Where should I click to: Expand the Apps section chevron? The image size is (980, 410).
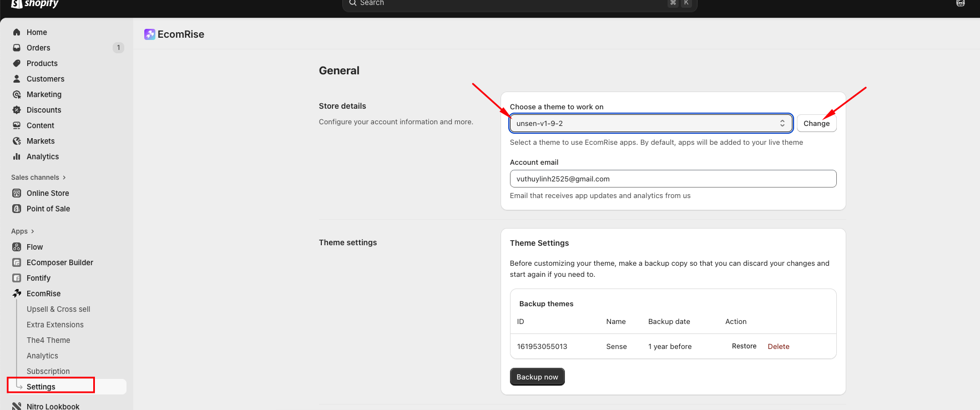click(32, 231)
